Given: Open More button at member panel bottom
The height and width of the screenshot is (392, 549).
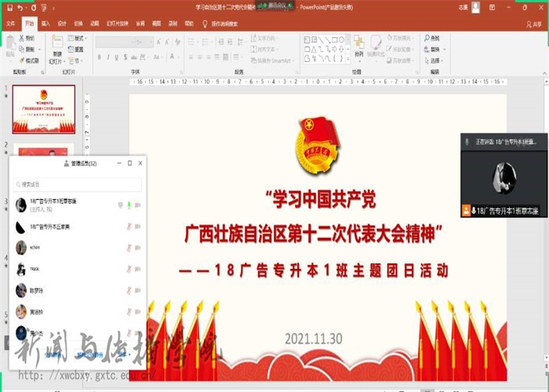Looking at the screenshot, I should (x=125, y=355).
